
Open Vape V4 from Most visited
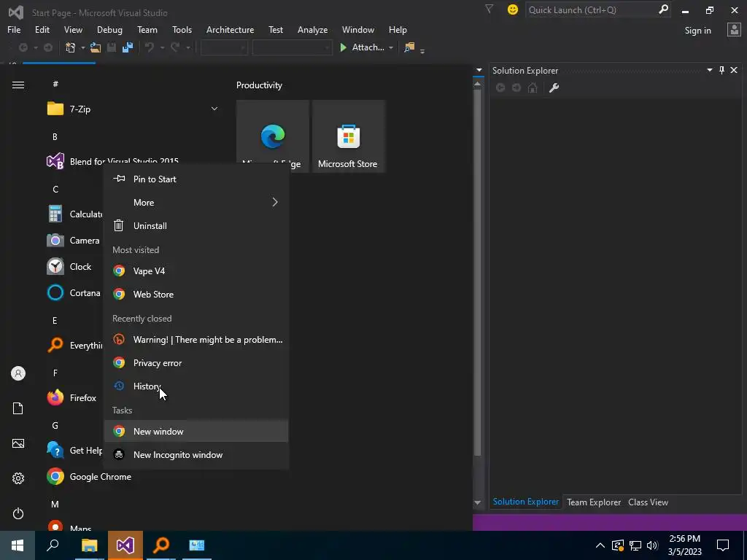click(196, 271)
